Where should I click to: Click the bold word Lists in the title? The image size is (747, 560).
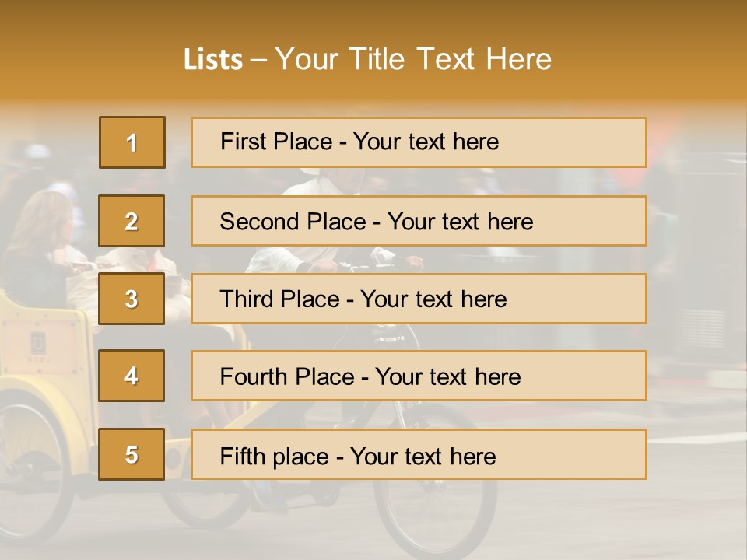213,59
